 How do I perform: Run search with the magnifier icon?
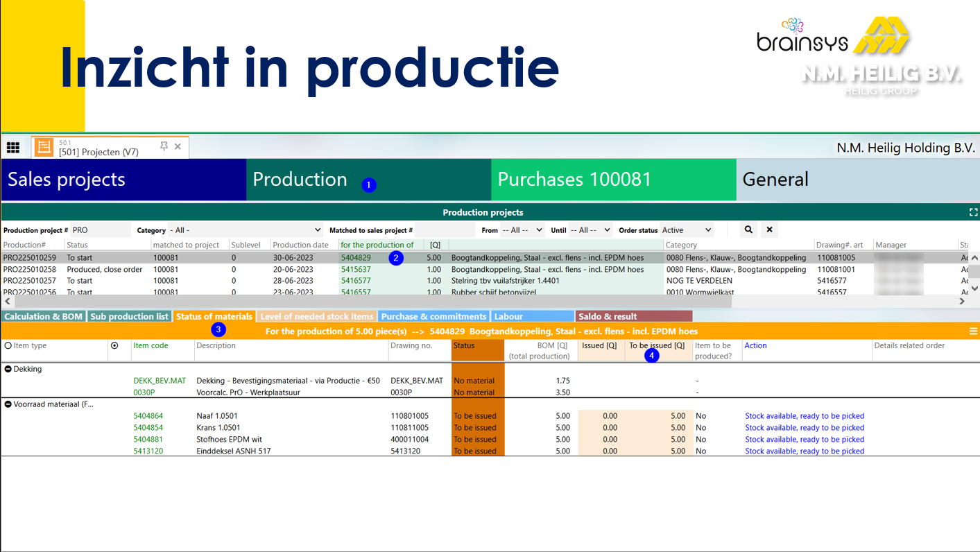pyautogui.click(x=748, y=230)
